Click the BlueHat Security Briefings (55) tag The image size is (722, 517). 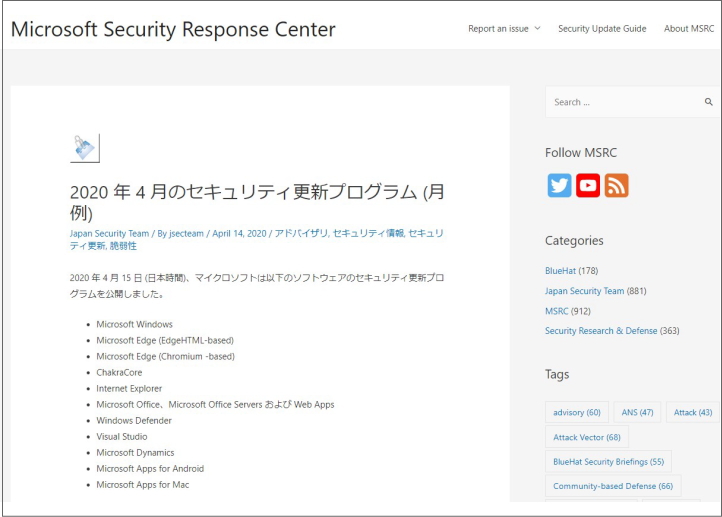[x=608, y=462]
